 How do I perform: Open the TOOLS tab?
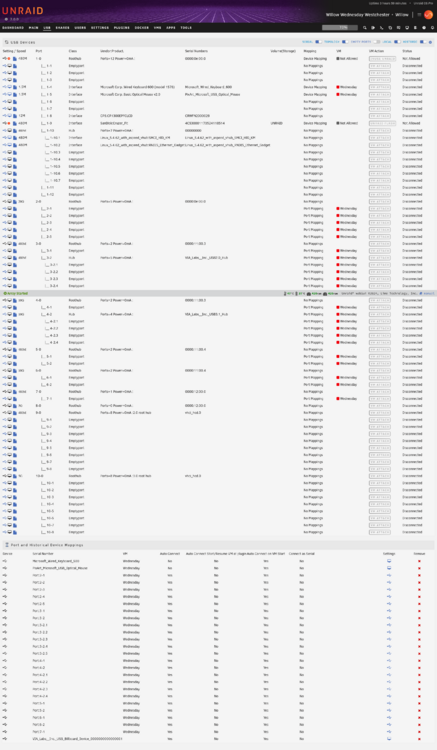tap(186, 28)
